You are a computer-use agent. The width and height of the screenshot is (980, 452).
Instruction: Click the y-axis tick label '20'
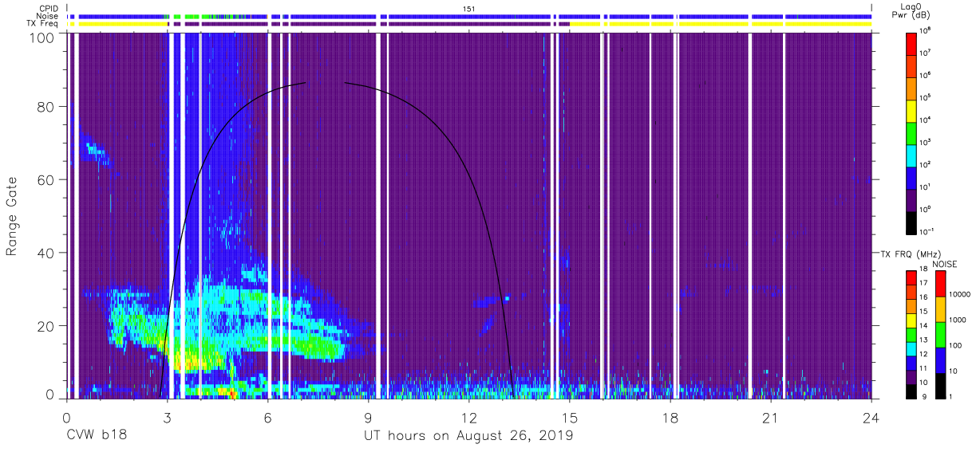coord(46,326)
